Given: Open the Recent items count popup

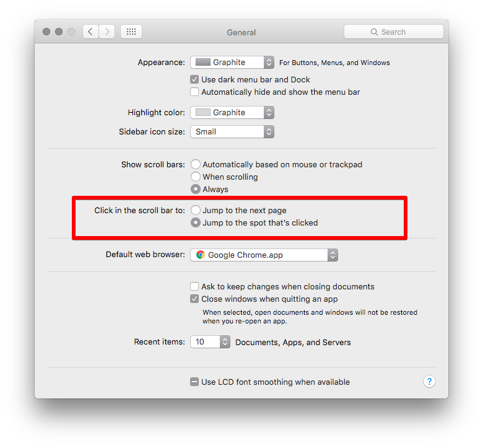Looking at the screenshot, I should coord(210,342).
